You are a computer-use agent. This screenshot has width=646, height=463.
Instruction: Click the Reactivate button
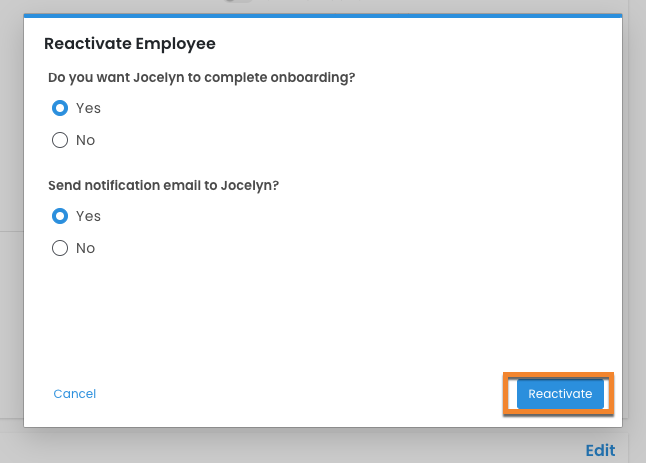pos(560,394)
